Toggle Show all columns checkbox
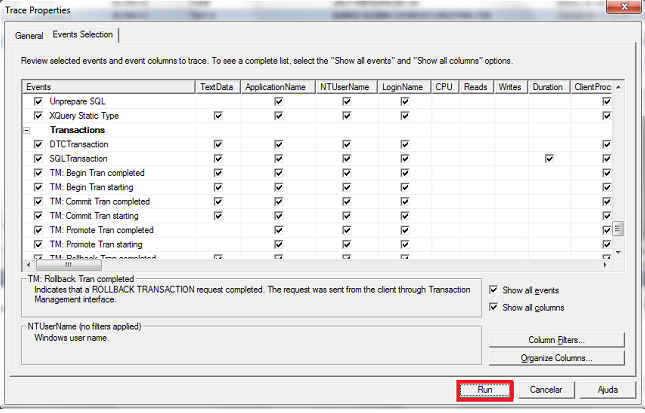Screen dimensions: 645x413 [494, 307]
